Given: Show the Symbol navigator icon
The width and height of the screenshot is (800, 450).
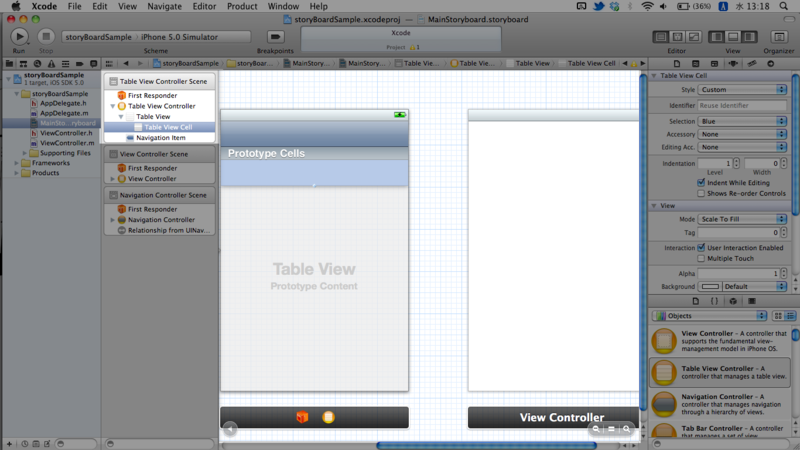Looking at the screenshot, I should (x=23, y=64).
